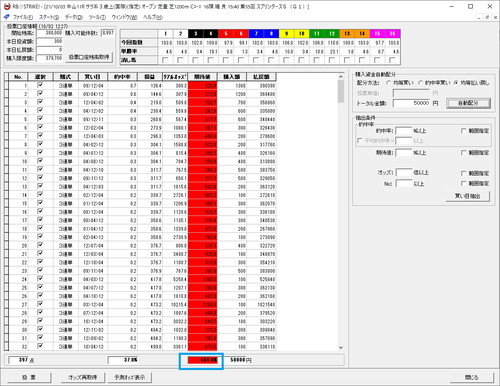Click the オッズ 倍以上 input field
The image size is (500, 386).
(404, 173)
